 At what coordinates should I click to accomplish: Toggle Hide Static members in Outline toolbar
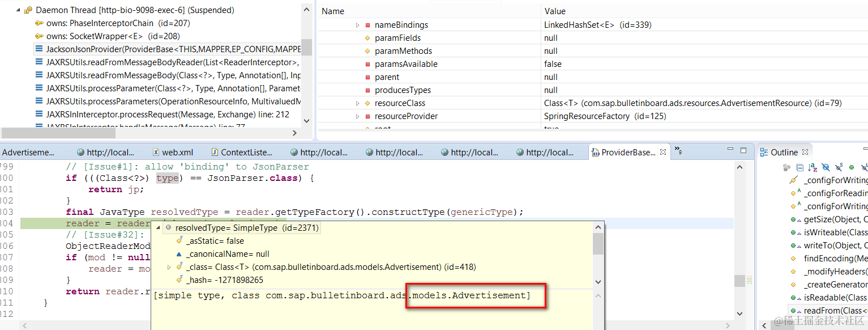(839, 167)
